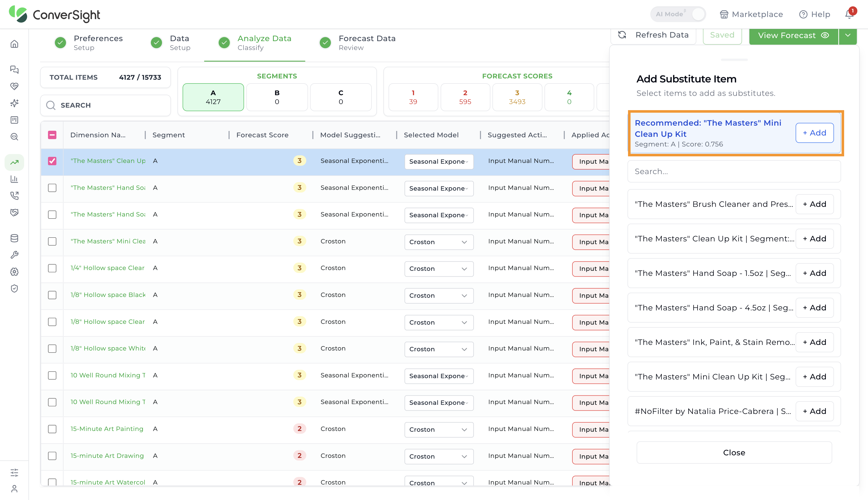Screen dimensions: 868x500
Task: Go to Data Setup step
Action: (171, 43)
